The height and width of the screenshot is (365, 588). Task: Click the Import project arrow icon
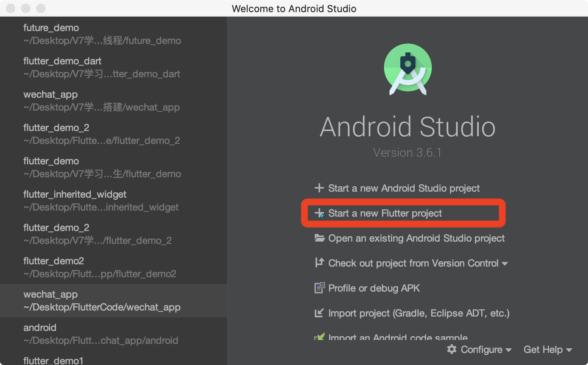(319, 313)
